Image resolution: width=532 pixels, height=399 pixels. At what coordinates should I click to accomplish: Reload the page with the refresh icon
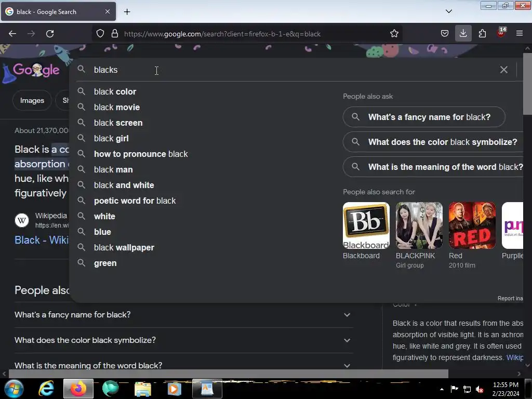50,34
